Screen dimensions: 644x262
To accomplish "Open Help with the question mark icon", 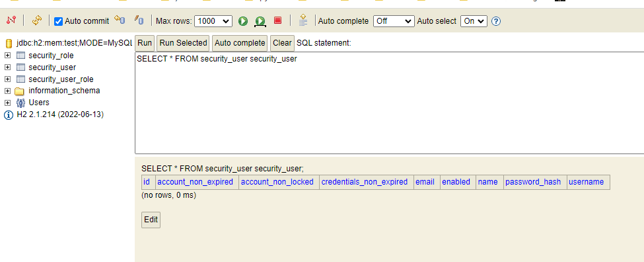I will pyautogui.click(x=496, y=21).
